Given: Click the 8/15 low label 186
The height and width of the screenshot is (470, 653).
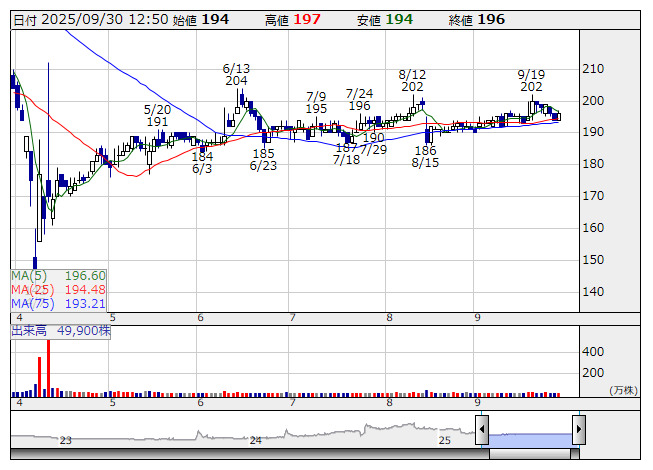Looking at the screenshot, I should click(x=425, y=150).
